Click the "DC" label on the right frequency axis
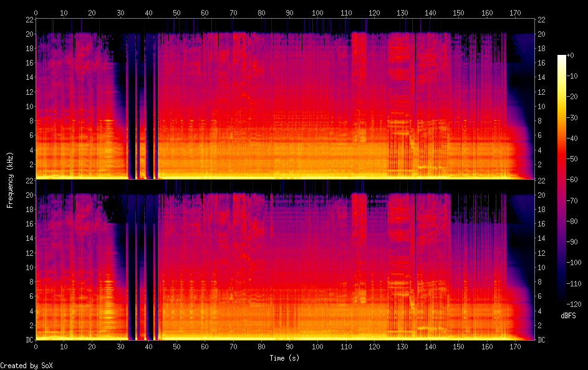Image resolution: width=588 pixels, height=370 pixels. [x=541, y=339]
